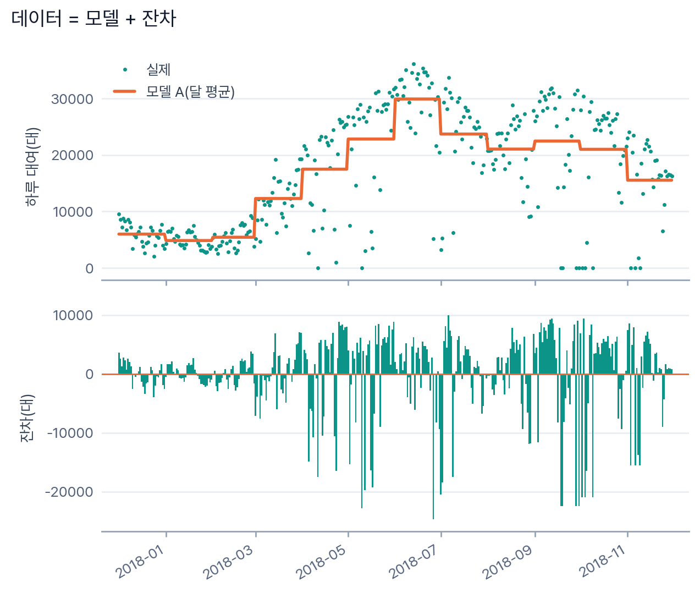Click the "하루 대여(대)" y-axis label
This screenshot has height=593, width=700.
pos(32,167)
